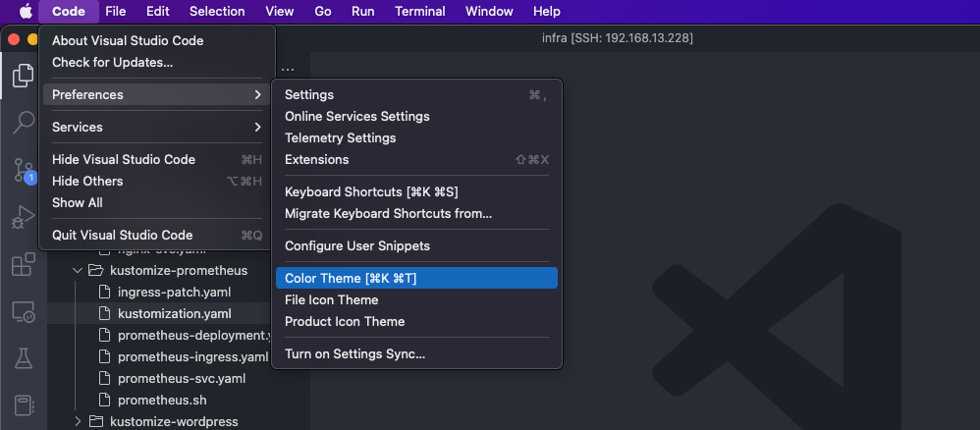980x430 pixels.
Task: Select About Visual Studio Code
Action: tap(157, 40)
